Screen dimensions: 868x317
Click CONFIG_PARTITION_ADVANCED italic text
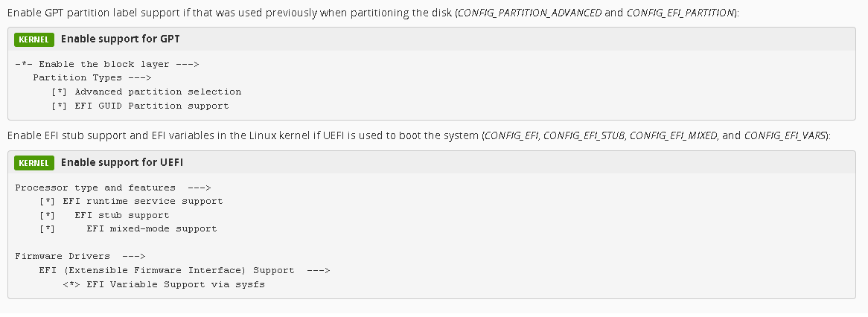click(530, 13)
